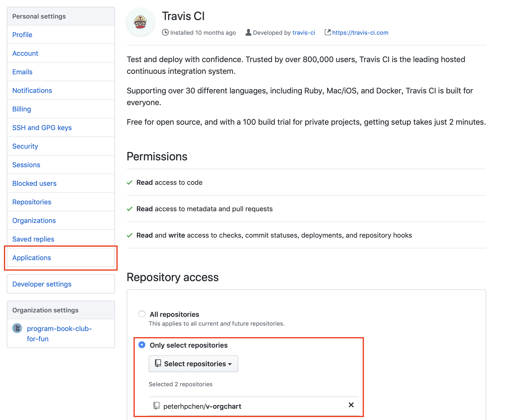Image resolution: width=517 pixels, height=420 pixels.
Task: Click the repo icon next to peterhpchen/v-orgchart
Action: point(157,406)
